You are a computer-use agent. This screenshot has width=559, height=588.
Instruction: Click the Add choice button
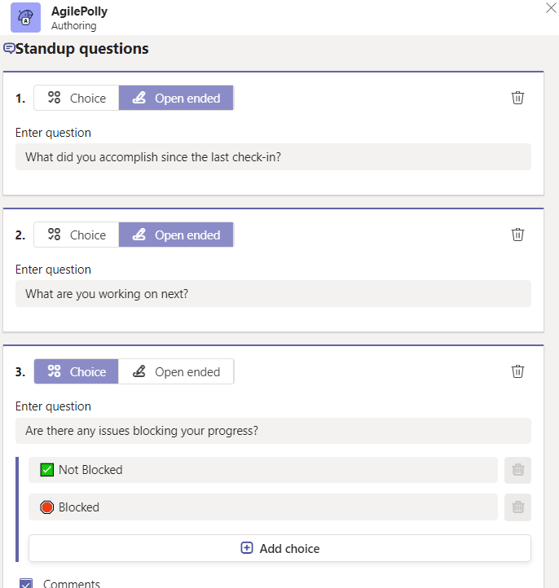(x=280, y=548)
